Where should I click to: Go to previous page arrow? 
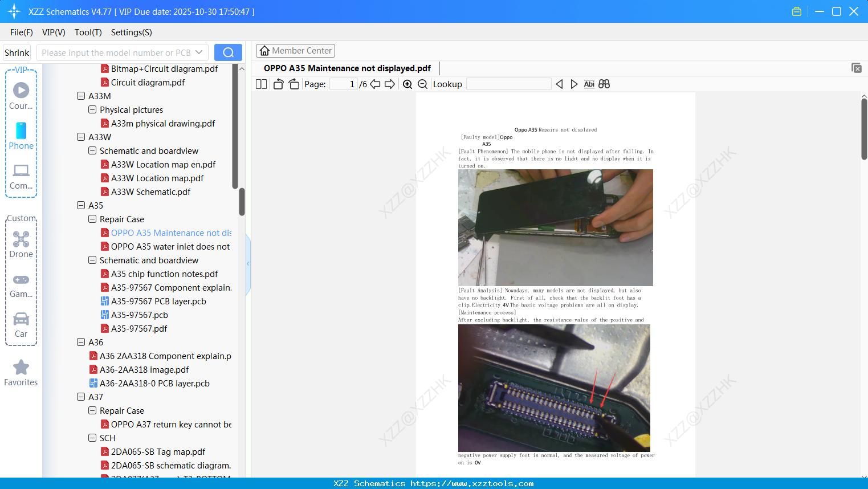click(x=375, y=84)
